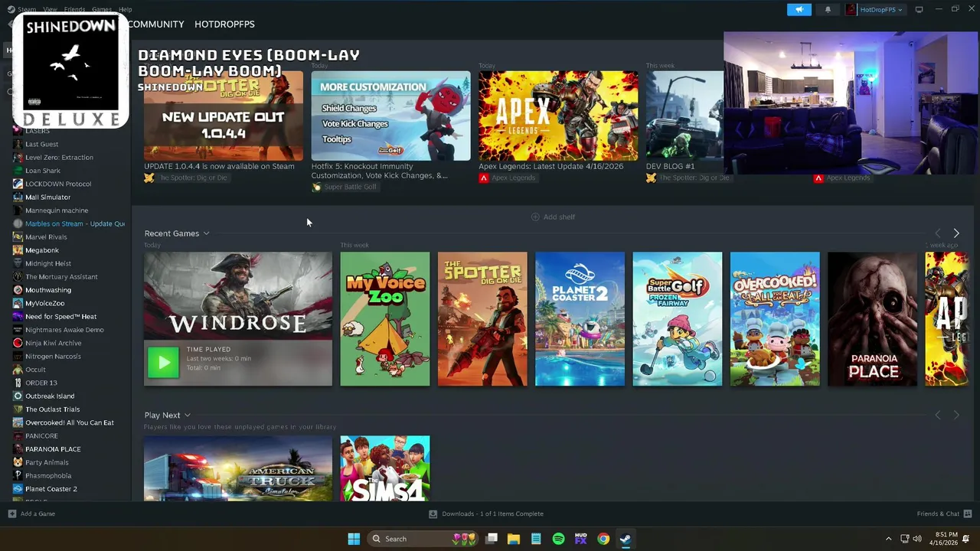Click the Party Animals dog icon

point(18,462)
